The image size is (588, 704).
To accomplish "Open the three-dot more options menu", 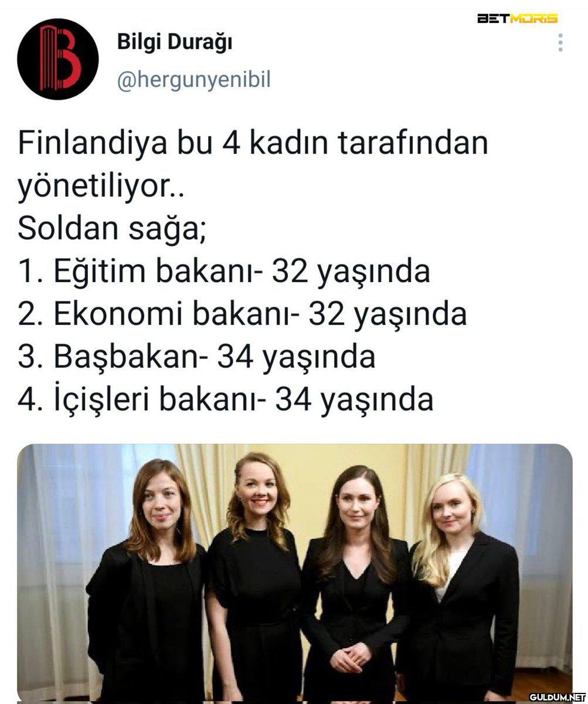I will [560, 42].
